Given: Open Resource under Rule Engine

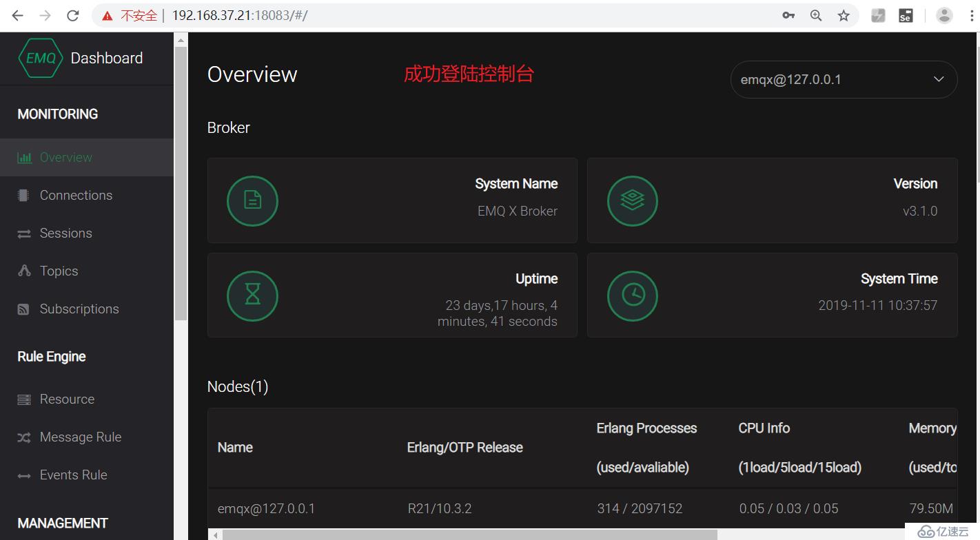Looking at the screenshot, I should click(x=87, y=399).
